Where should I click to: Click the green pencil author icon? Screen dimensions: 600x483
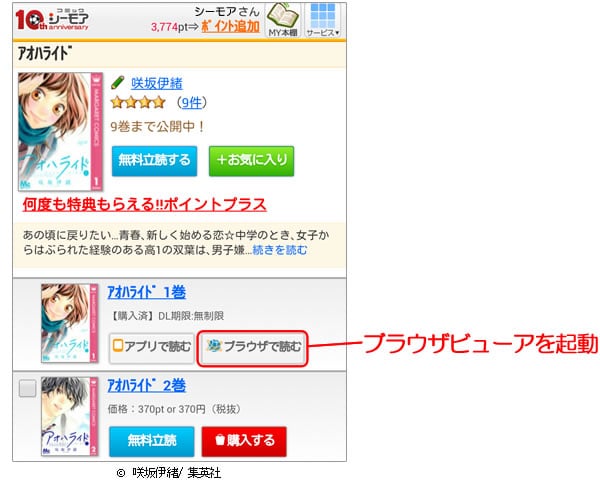click(x=118, y=82)
